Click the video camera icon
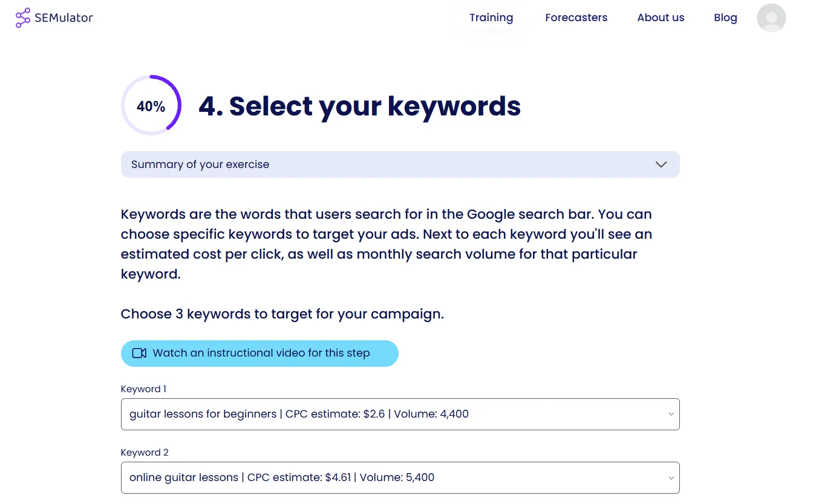819x504 pixels. [x=139, y=353]
